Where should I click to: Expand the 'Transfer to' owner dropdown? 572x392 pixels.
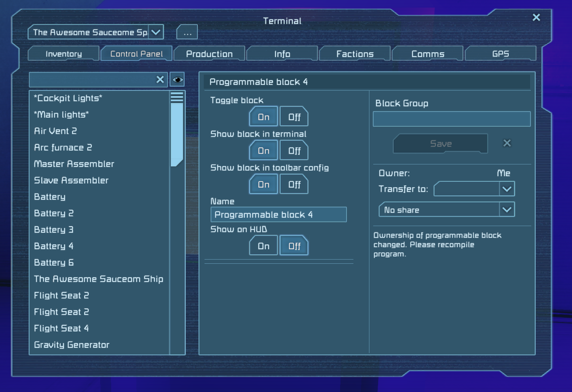(506, 189)
